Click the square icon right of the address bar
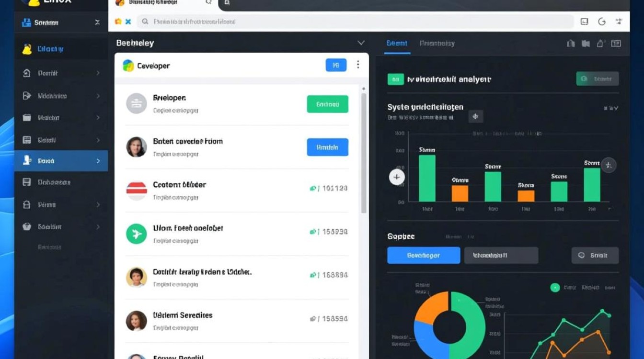Screen dimensions: 644x359 [584, 22]
